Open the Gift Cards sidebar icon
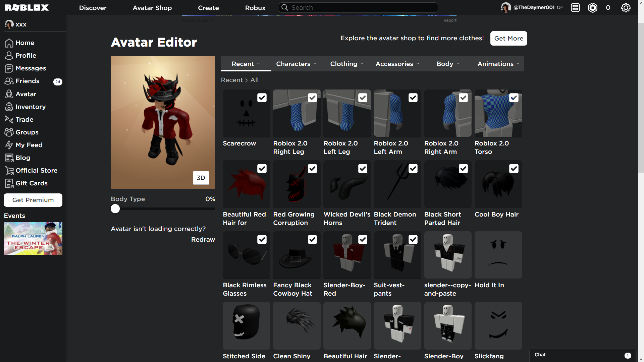This screenshot has height=362, width=644. [x=9, y=183]
